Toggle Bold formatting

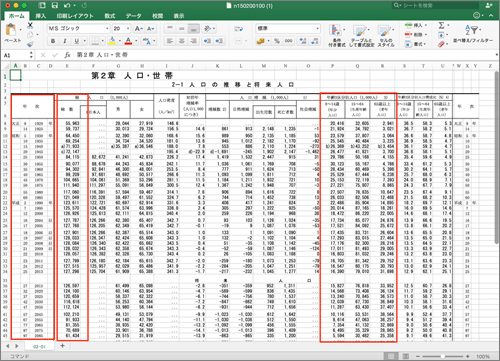(x=53, y=41)
